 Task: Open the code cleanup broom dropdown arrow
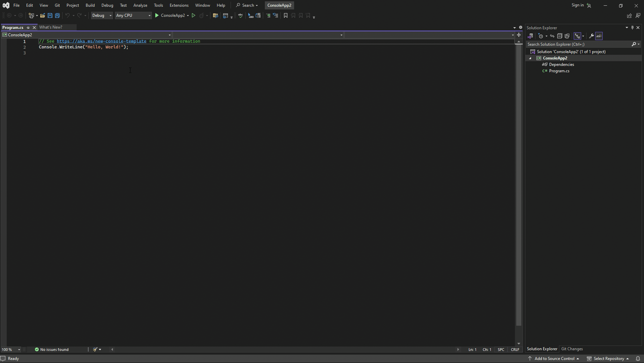[100, 350]
